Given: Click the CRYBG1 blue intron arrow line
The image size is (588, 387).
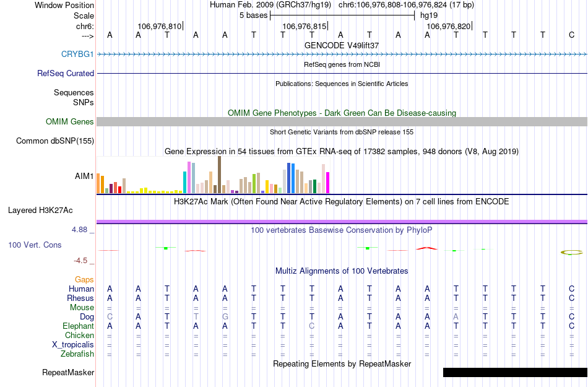Looking at the screenshot, I should coord(342,54).
